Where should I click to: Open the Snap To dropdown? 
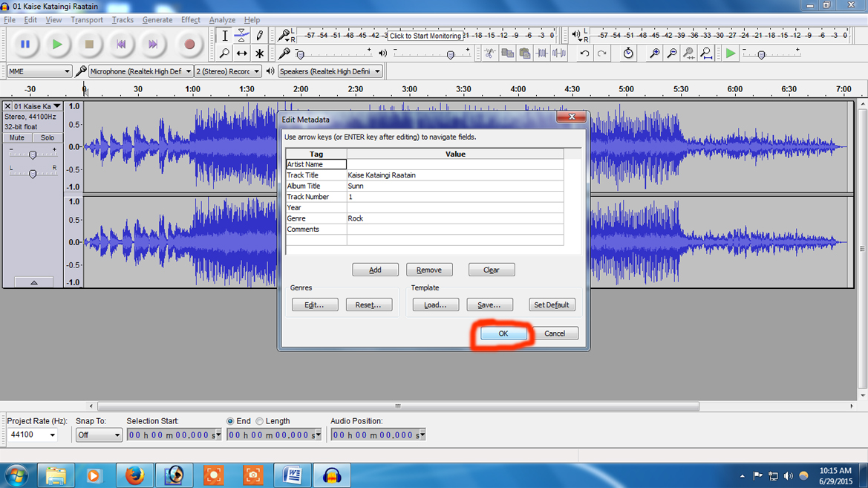[x=98, y=435]
